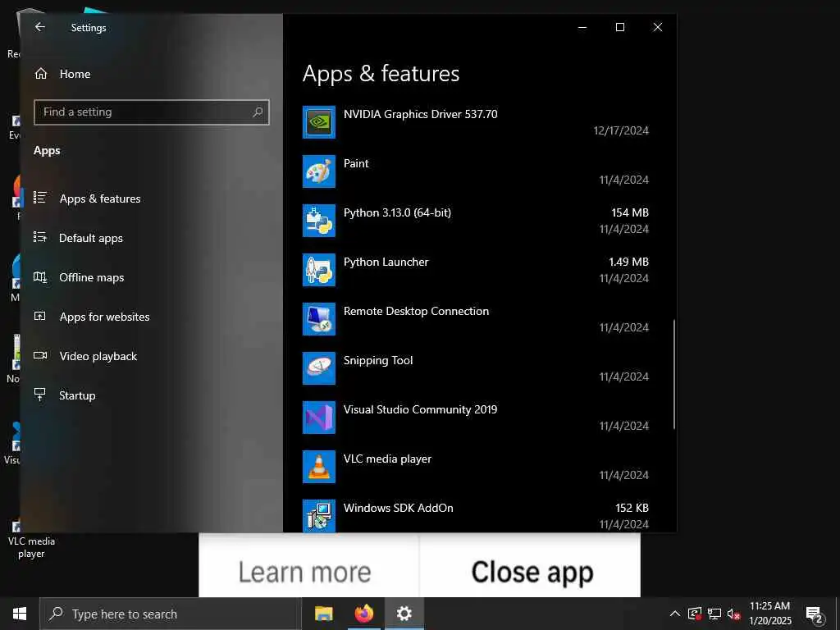Click the Windows SDK AddOn icon
This screenshot has height=630, width=840.
click(319, 516)
